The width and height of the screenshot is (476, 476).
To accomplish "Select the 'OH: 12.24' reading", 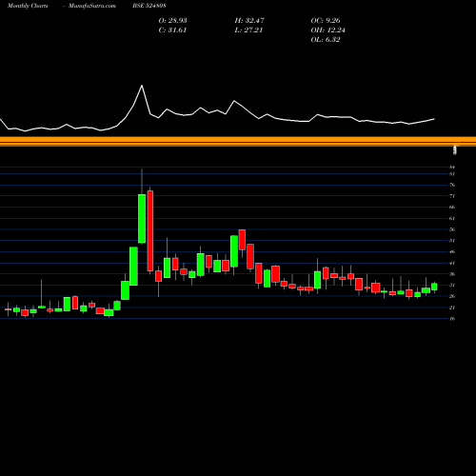I will point(328,30).
